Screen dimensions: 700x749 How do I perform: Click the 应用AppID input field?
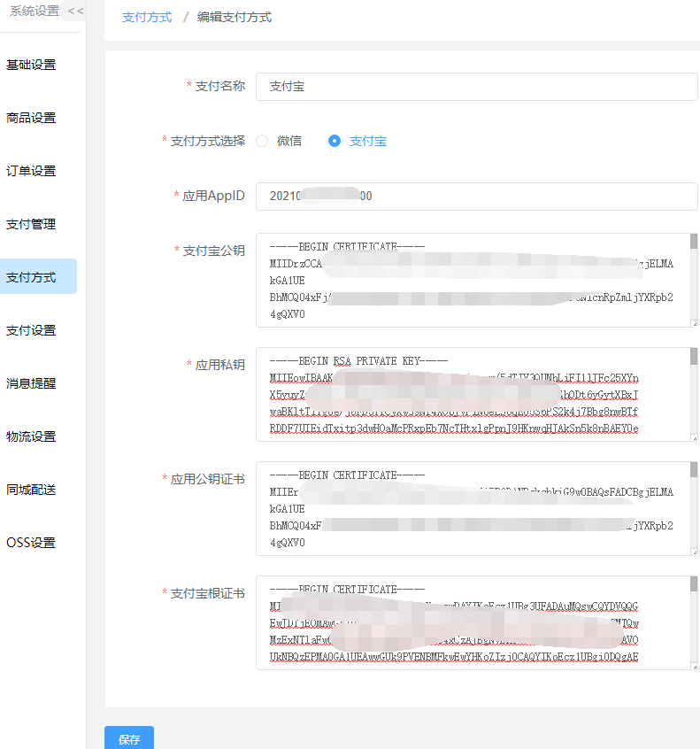pos(476,197)
